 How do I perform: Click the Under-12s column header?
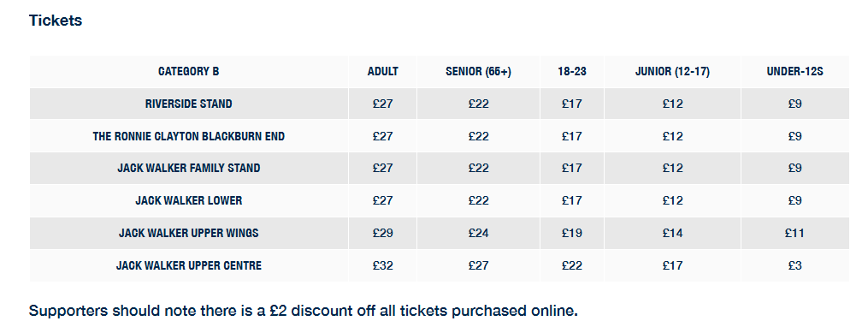795,72
